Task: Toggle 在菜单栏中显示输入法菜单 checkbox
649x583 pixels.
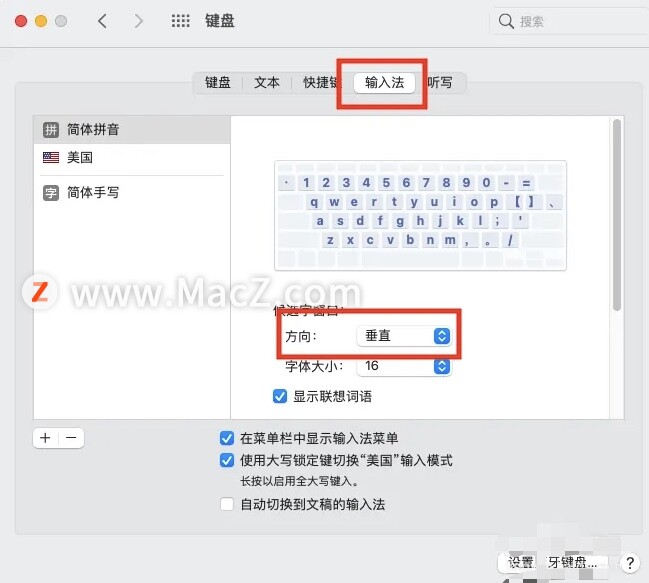Action: pos(227,438)
